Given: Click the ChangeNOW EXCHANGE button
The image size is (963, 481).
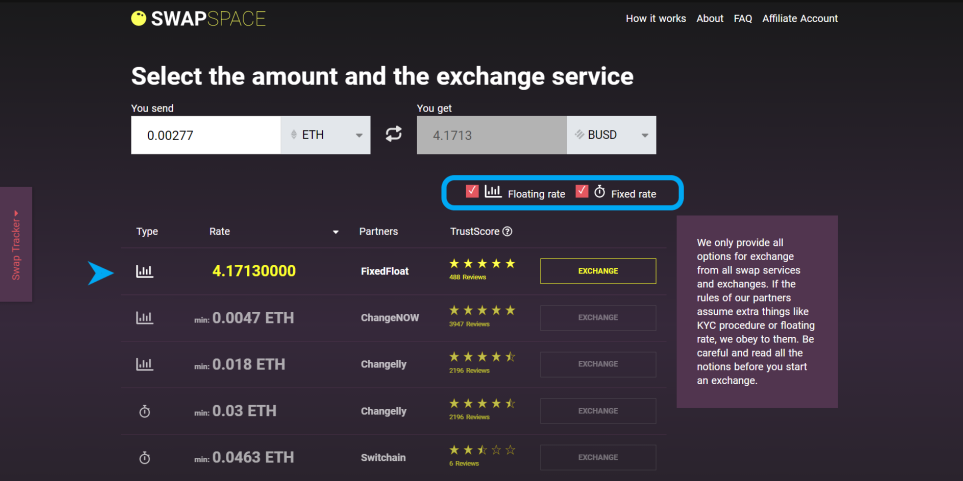Looking at the screenshot, I should (x=598, y=318).
